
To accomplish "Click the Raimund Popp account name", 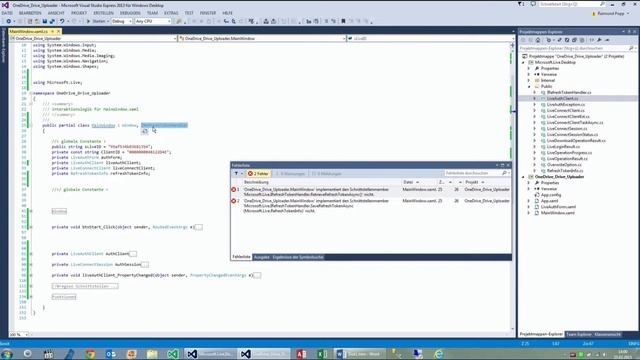I will point(611,13).
